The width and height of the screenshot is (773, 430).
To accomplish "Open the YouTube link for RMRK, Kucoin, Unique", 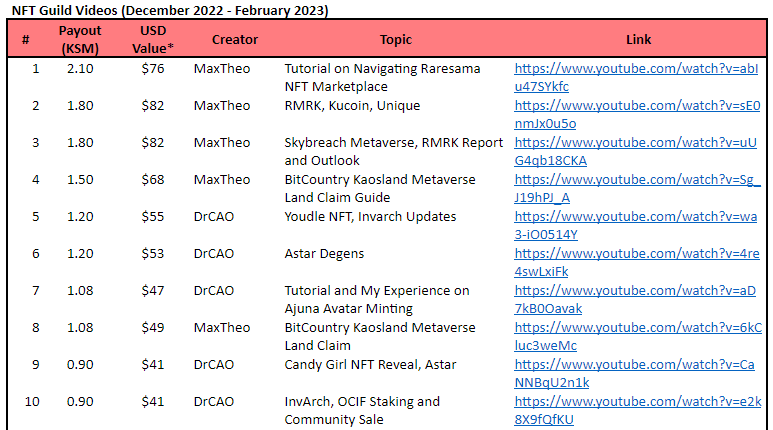I will tap(637, 114).
